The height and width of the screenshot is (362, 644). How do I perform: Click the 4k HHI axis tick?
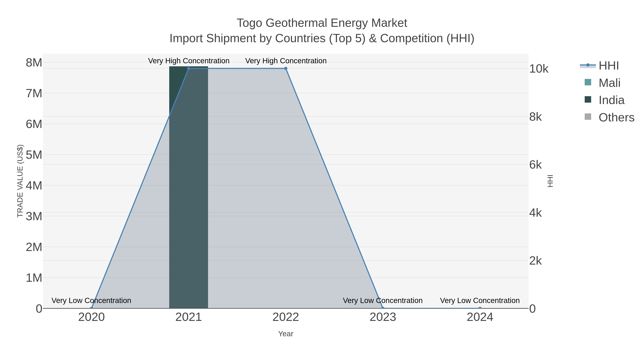click(x=535, y=213)
